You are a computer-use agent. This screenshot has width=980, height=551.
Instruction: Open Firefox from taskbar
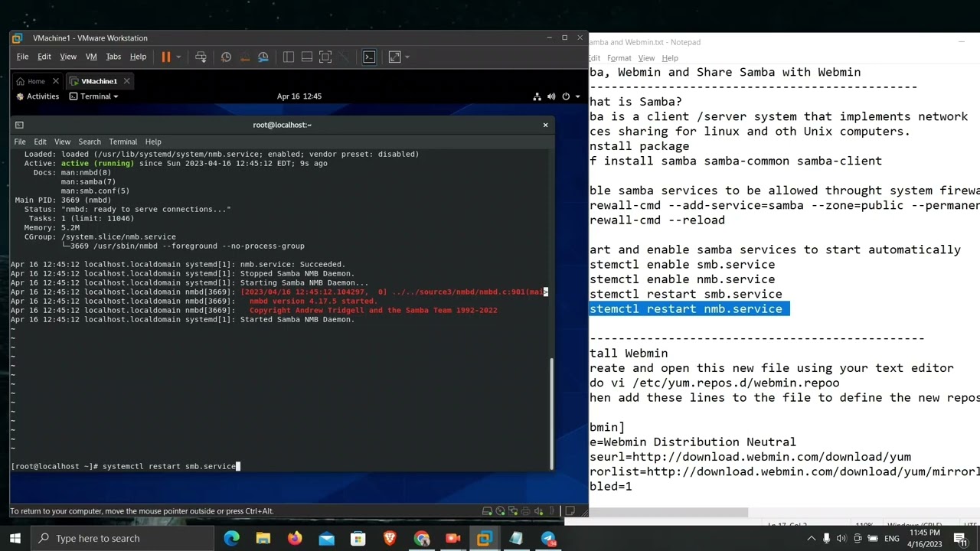point(295,539)
